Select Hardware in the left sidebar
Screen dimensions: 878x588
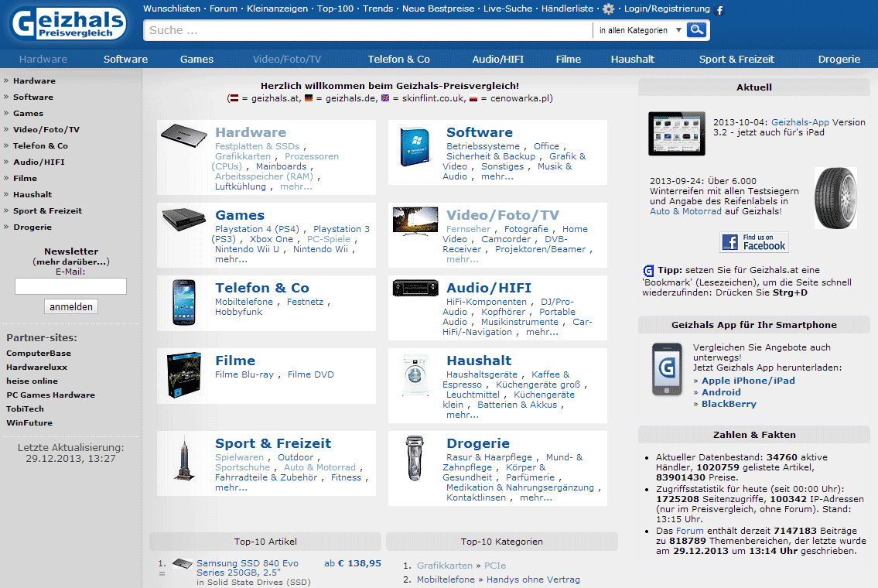(x=34, y=80)
